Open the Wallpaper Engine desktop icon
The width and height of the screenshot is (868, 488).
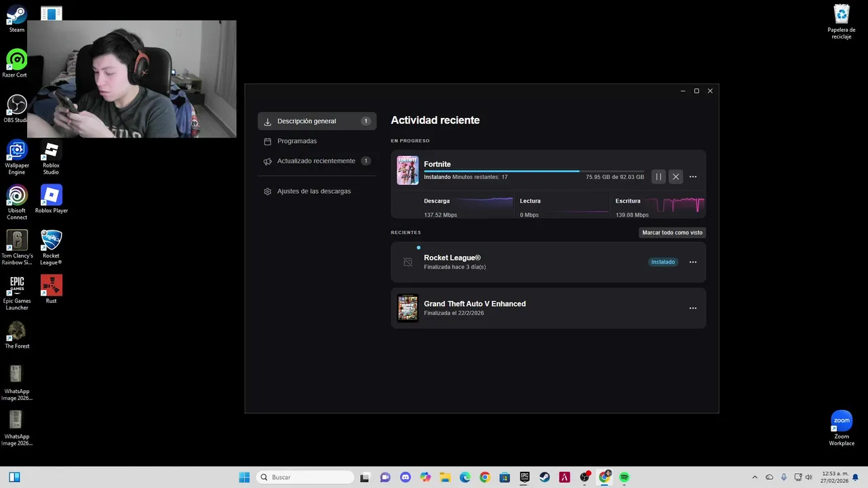tap(17, 157)
